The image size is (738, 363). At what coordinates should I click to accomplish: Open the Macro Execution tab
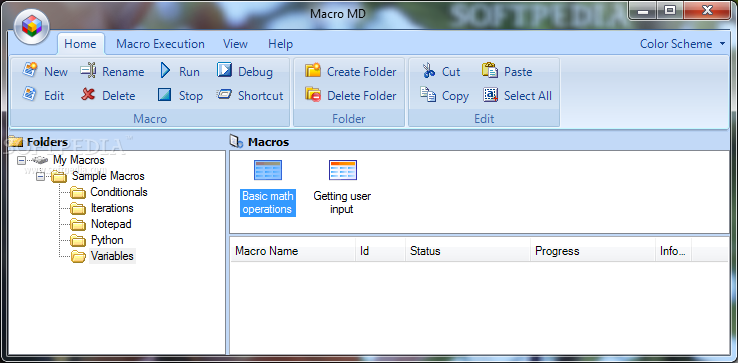pos(160,44)
